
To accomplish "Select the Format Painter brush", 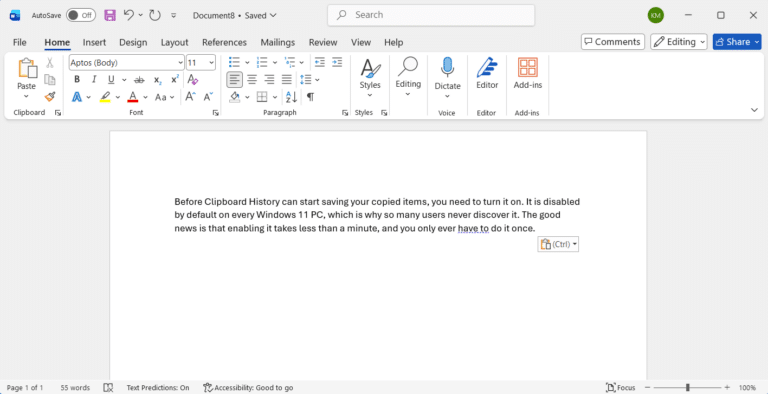I will 49,96.
